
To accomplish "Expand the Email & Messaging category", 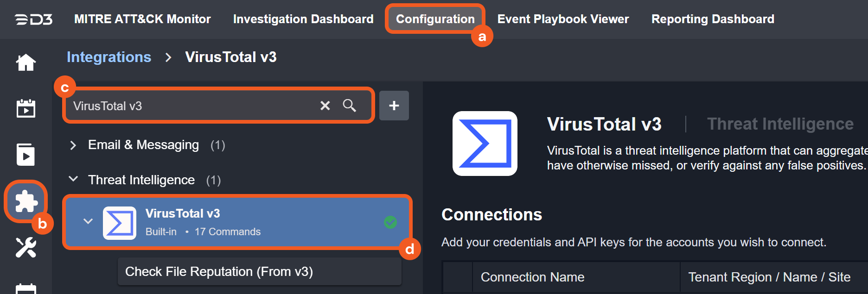I will (x=73, y=145).
